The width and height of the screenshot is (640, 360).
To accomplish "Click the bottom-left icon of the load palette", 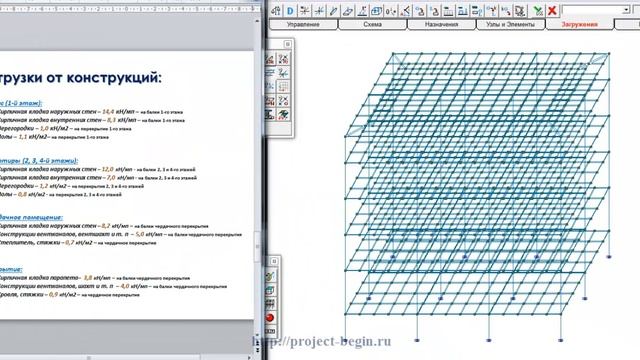I will coord(270,115).
